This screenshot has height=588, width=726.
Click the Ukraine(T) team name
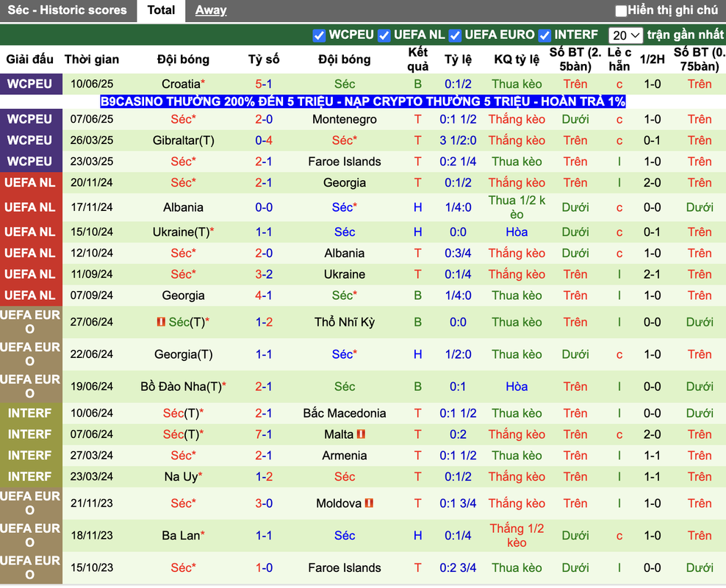(181, 232)
